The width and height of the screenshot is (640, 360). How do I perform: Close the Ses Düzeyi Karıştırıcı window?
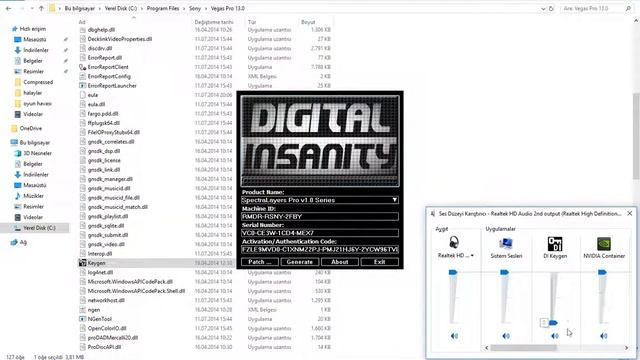(x=629, y=213)
